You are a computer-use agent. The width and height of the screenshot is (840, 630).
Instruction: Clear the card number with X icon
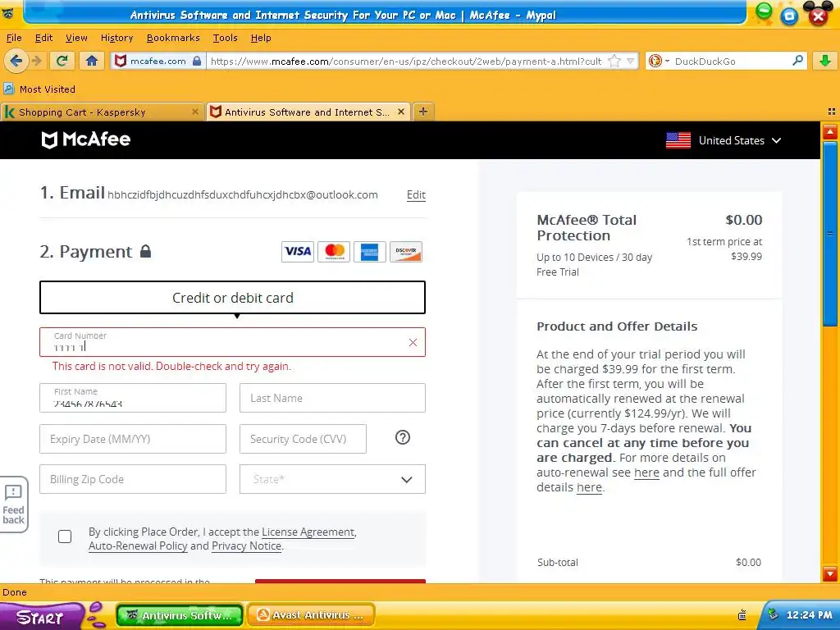click(413, 342)
